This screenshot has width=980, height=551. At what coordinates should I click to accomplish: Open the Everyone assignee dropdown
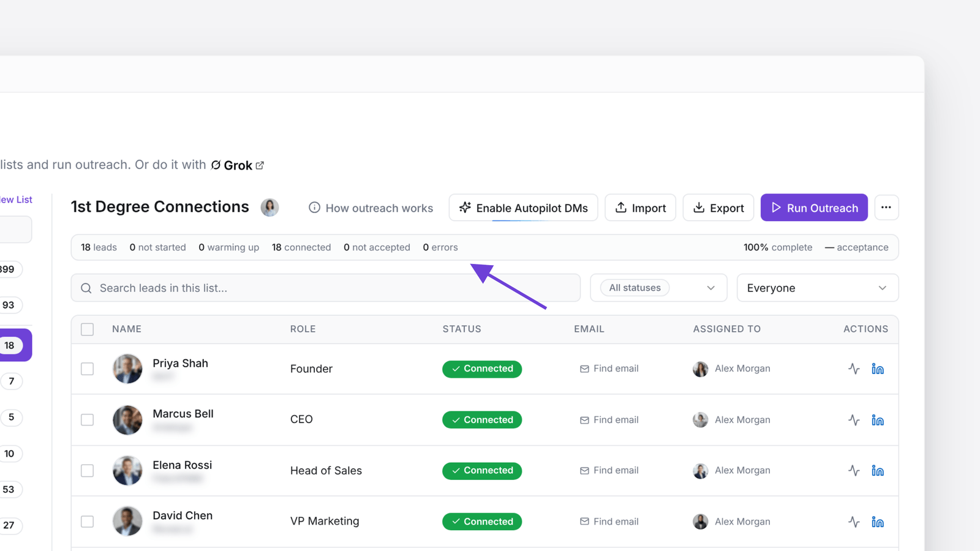tap(818, 288)
